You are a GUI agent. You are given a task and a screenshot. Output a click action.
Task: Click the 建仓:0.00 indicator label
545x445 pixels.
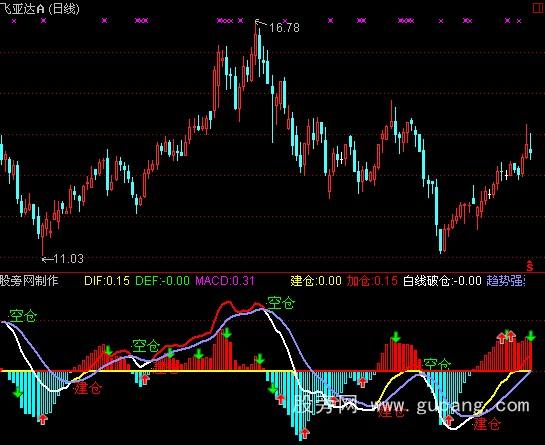click(x=316, y=281)
